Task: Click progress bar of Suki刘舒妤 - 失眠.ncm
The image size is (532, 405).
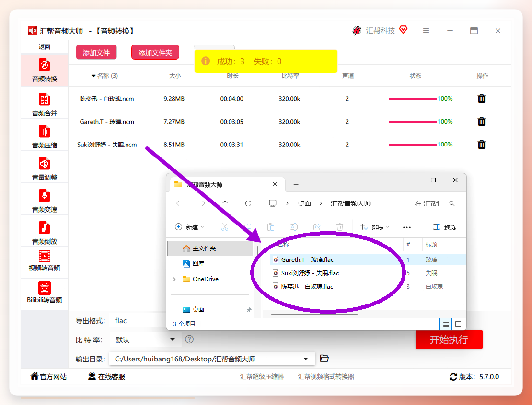Action: (413, 145)
